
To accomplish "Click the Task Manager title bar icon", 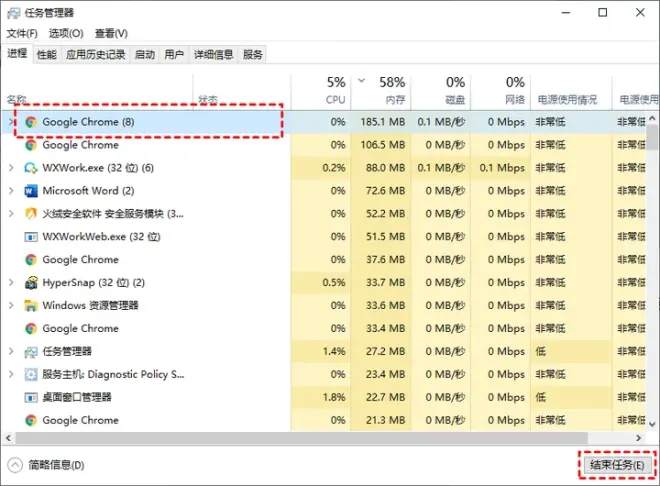I will (13, 13).
